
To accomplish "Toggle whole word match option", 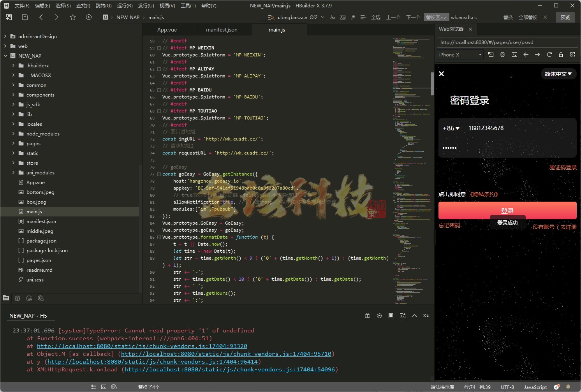I will click(x=343, y=18).
